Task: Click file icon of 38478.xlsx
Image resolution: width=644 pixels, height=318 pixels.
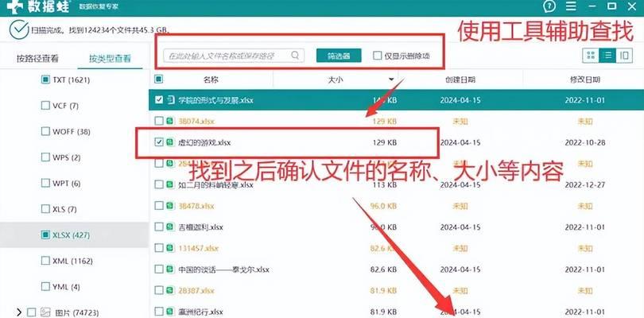Action: coord(170,206)
